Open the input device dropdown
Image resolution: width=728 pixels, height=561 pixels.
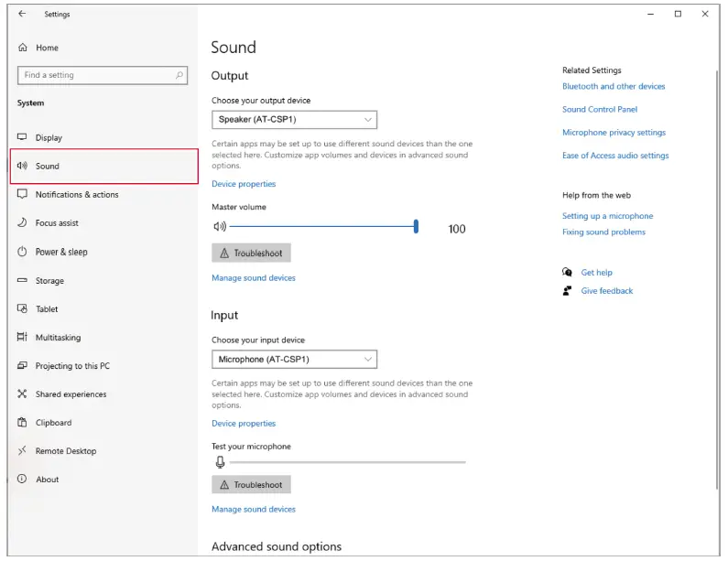click(x=294, y=360)
